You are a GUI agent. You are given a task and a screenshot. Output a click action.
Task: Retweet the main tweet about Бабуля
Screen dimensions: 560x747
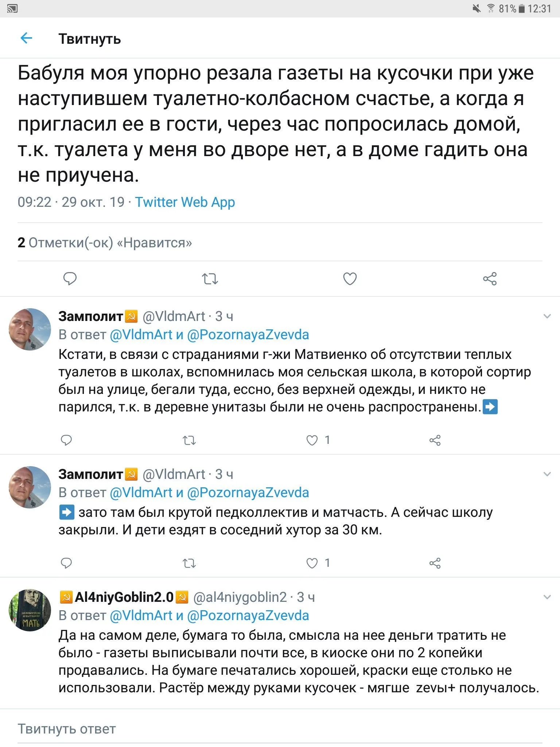(x=210, y=279)
